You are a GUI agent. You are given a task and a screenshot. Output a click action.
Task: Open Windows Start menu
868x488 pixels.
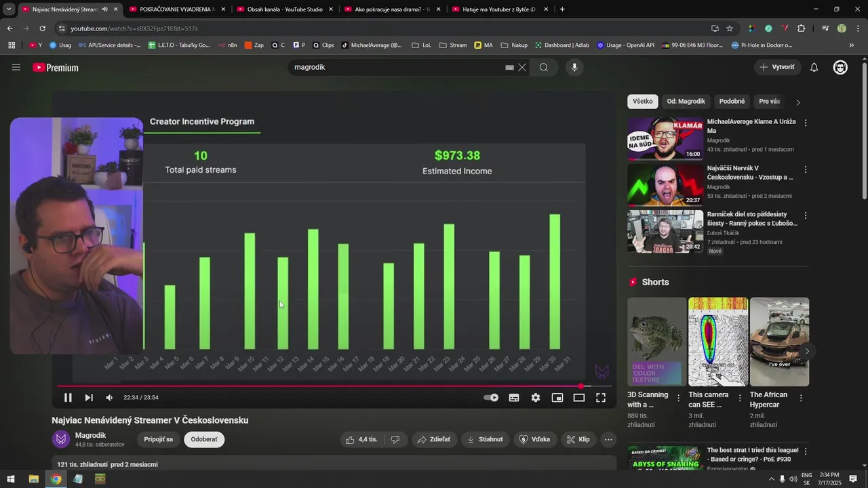pos(11,479)
